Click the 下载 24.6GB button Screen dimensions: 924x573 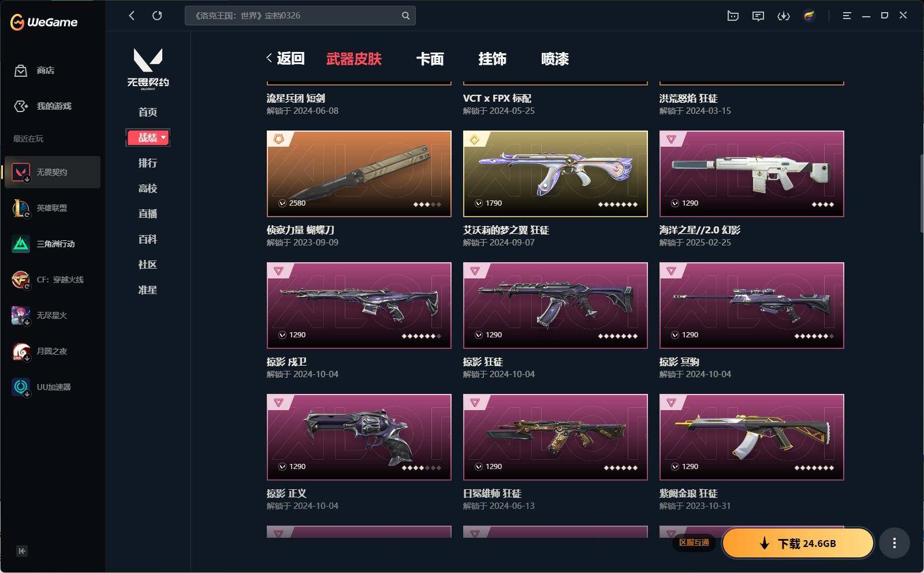(x=798, y=543)
